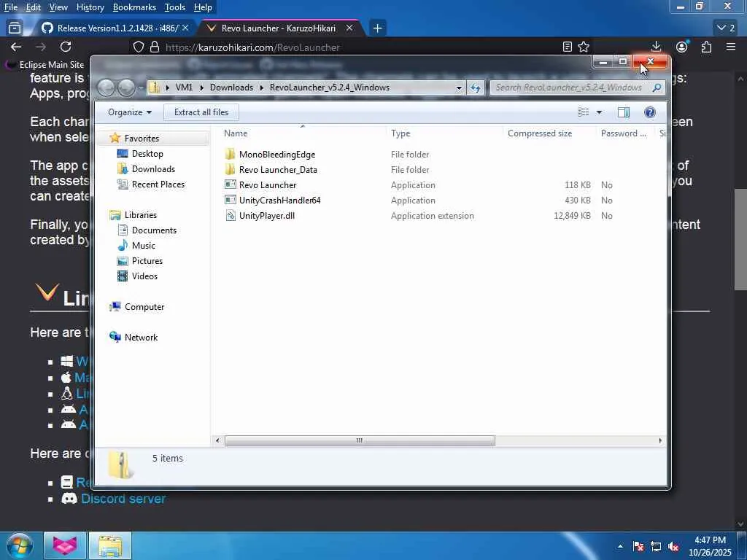Click the tracking protection shield icon

click(x=138, y=47)
